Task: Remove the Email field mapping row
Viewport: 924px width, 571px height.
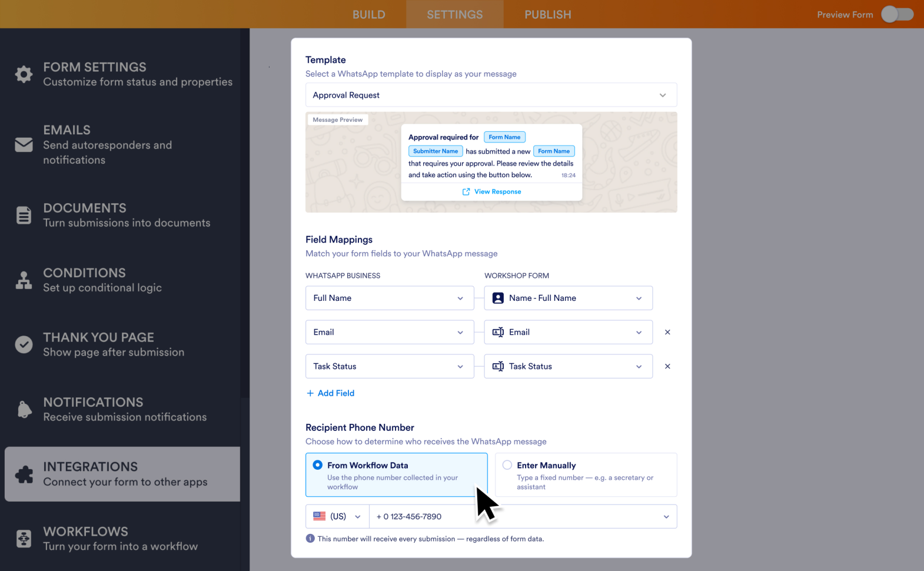Action: pyautogui.click(x=667, y=332)
